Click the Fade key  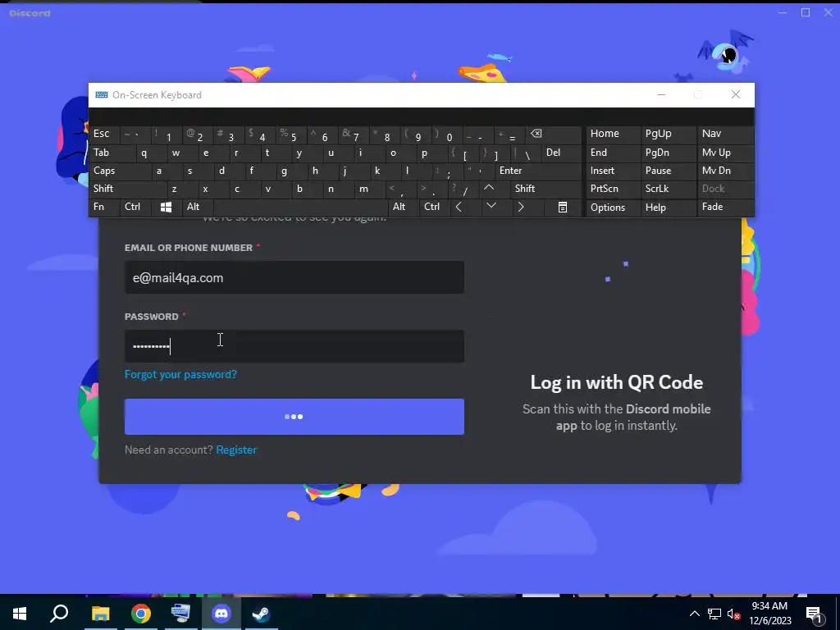tap(725, 207)
